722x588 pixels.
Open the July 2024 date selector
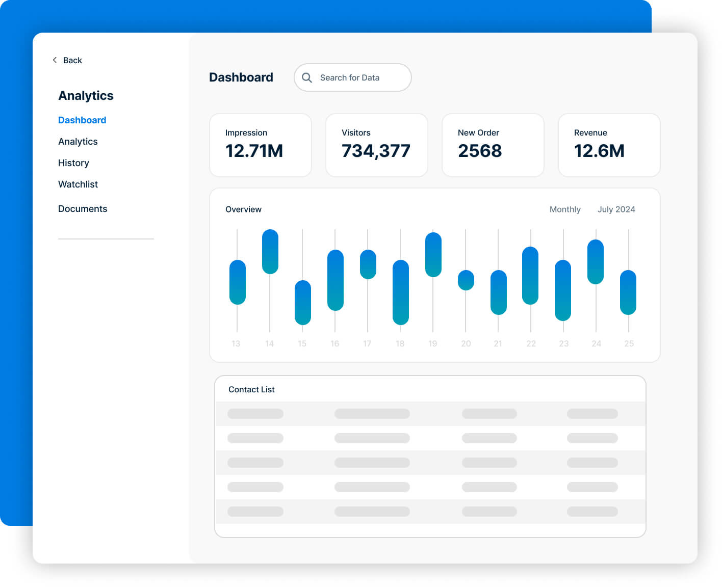(x=616, y=209)
